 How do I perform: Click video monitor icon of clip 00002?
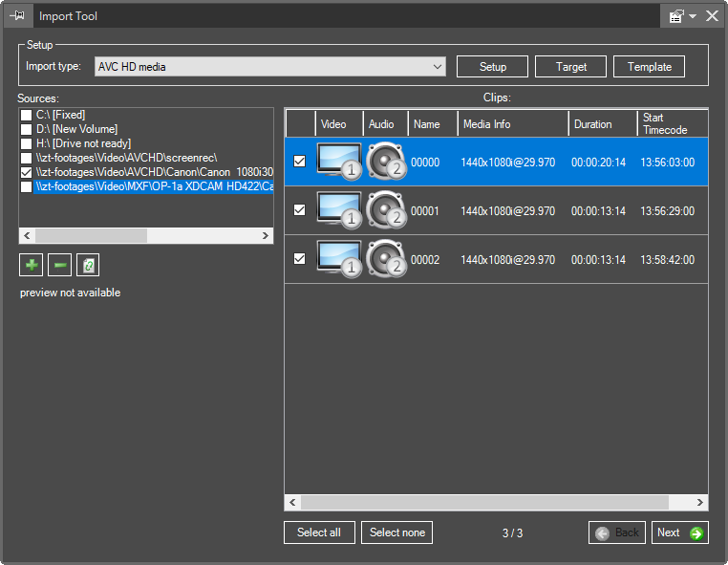(339, 259)
